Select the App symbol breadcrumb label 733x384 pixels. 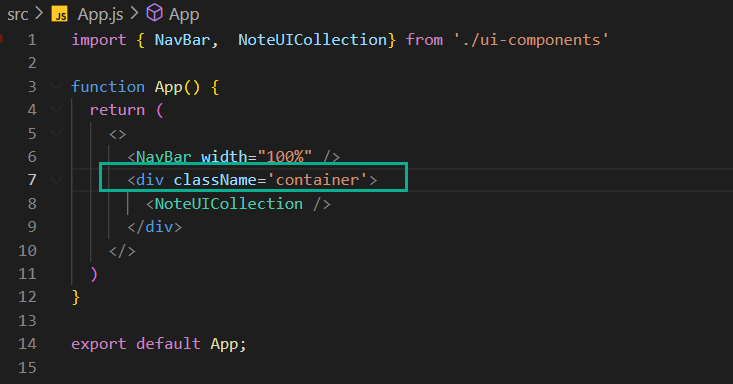(184, 15)
